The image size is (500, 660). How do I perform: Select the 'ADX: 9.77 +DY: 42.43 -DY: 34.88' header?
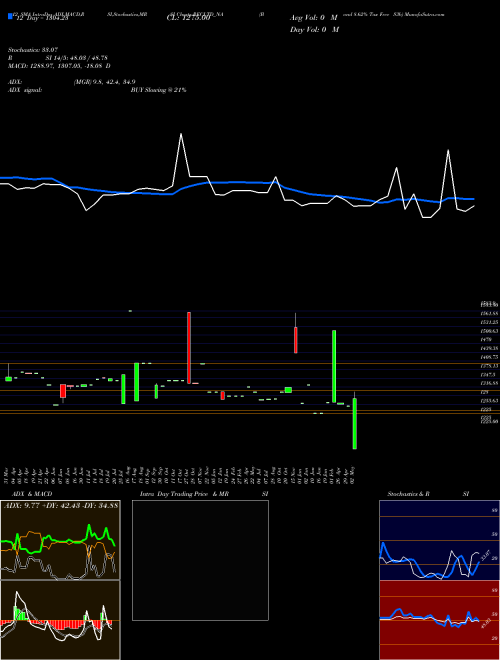(x=61, y=505)
